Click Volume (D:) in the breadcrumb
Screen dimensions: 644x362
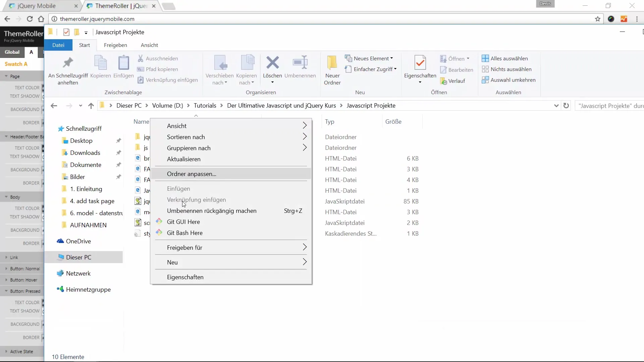[x=167, y=106]
